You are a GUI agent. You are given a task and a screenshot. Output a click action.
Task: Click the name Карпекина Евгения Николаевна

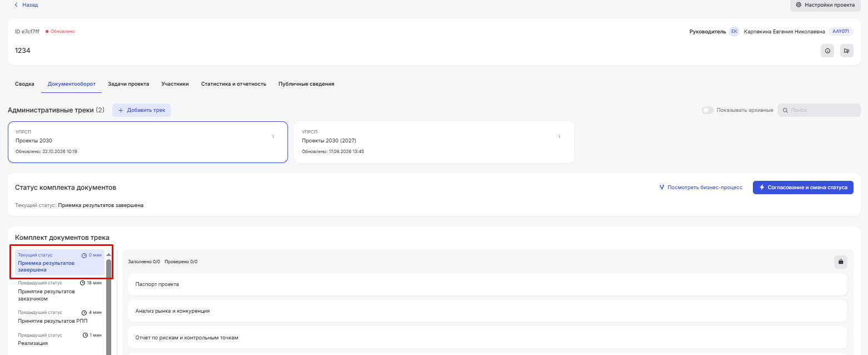click(x=785, y=32)
